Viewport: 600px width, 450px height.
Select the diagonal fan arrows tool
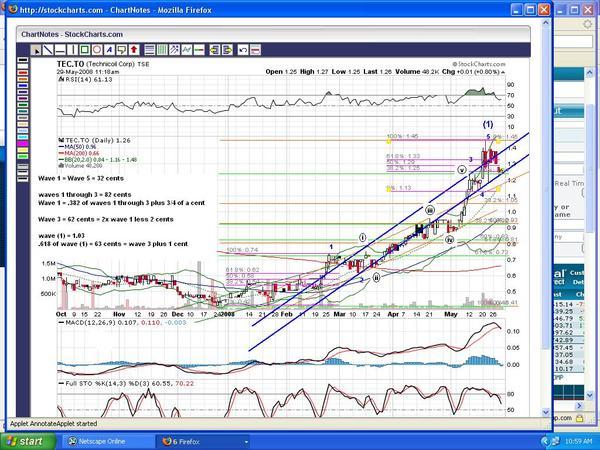[x=174, y=50]
